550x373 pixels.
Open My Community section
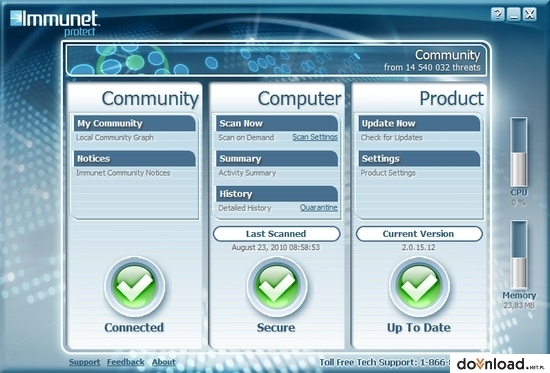[x=134, y=124]
